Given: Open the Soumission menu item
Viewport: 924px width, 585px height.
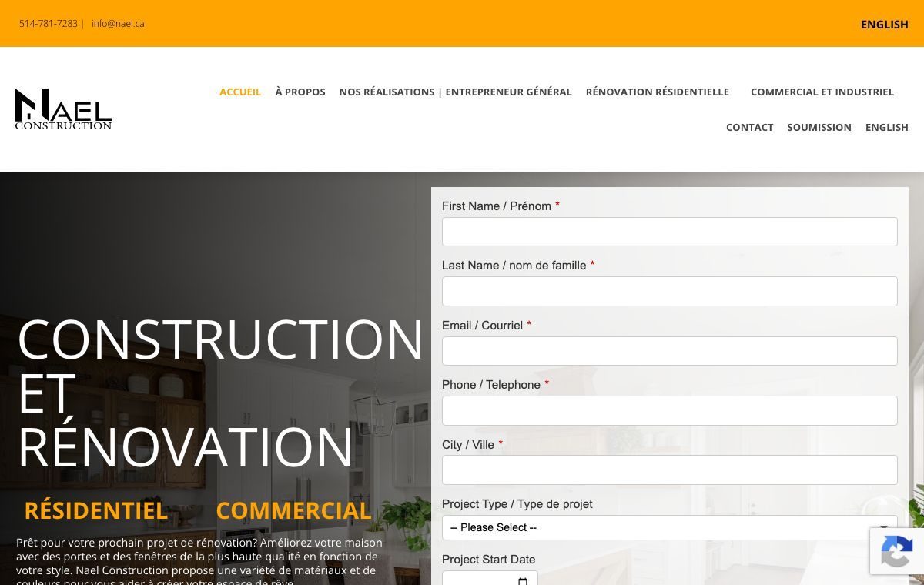Looking at the screenshot, I should click(x=819, y=127).
